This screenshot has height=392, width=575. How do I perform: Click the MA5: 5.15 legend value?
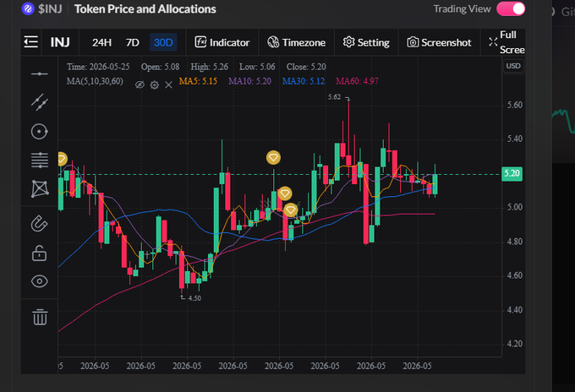tap(198, 81)
